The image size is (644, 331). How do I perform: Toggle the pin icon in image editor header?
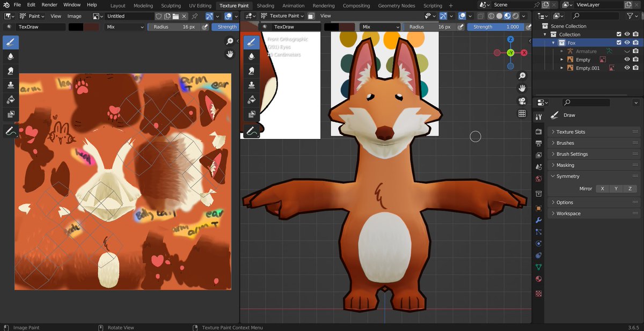(194, 16)
